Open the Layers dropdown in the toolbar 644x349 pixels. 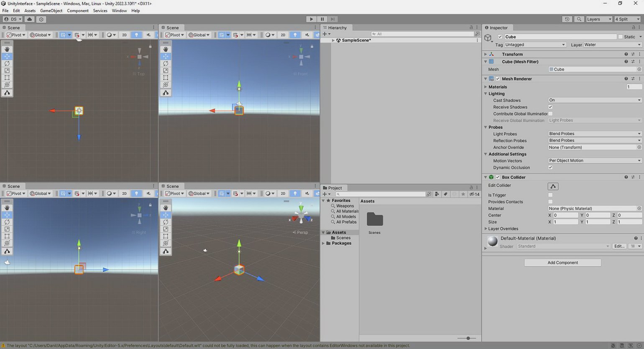598,19
